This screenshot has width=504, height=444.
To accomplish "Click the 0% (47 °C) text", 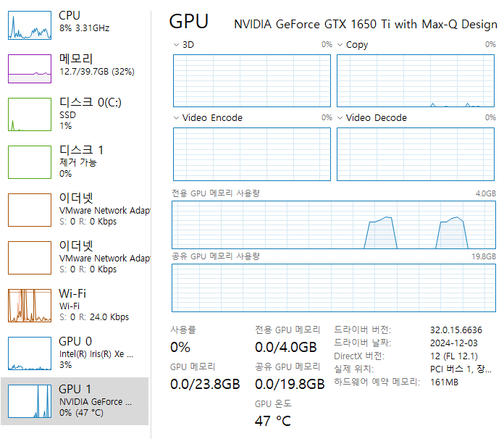I will [81, 413].
